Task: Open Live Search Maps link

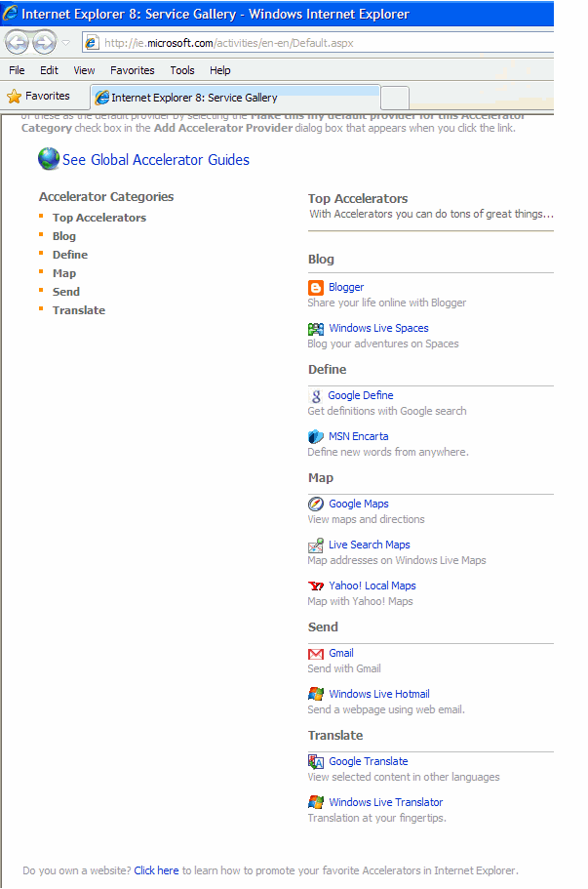Action: [370, 545]
